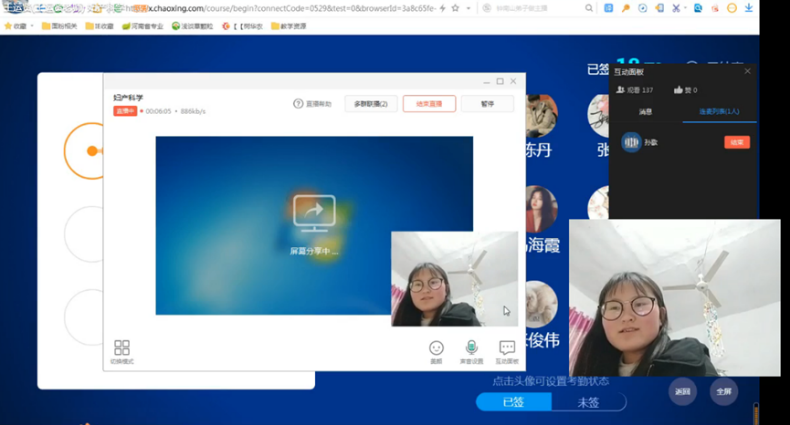Click the bookmark star in address bar
Screen dimensions: 790x425
coord(456,8)
